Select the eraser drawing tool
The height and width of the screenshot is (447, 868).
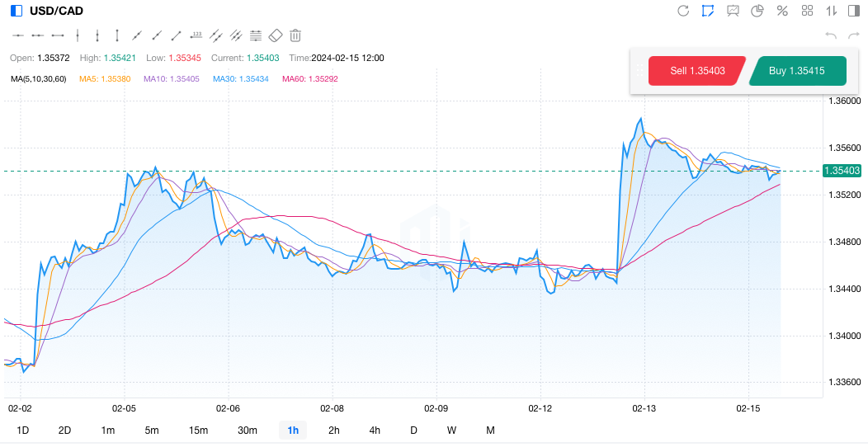pyautogui.click(x=276, y=35)
